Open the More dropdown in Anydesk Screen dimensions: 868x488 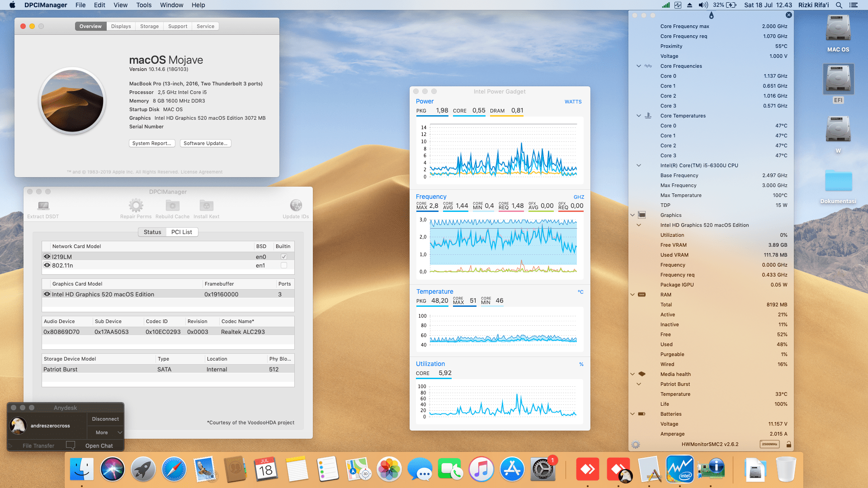(105, 432)
